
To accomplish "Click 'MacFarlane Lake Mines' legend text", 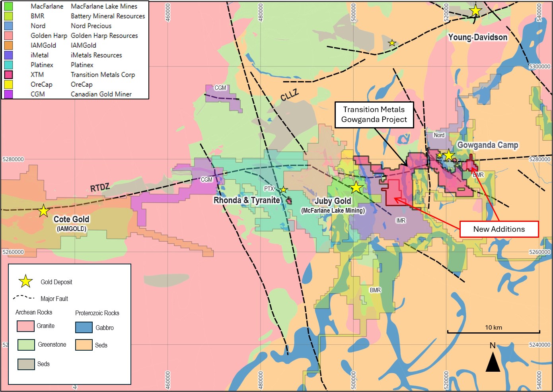I will coord(104,6).
